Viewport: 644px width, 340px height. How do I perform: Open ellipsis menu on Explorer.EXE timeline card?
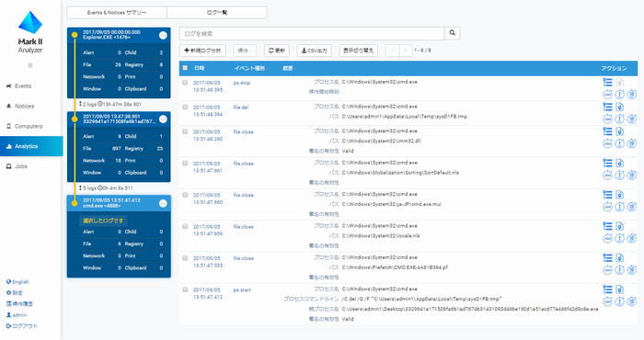pos(163,35)
